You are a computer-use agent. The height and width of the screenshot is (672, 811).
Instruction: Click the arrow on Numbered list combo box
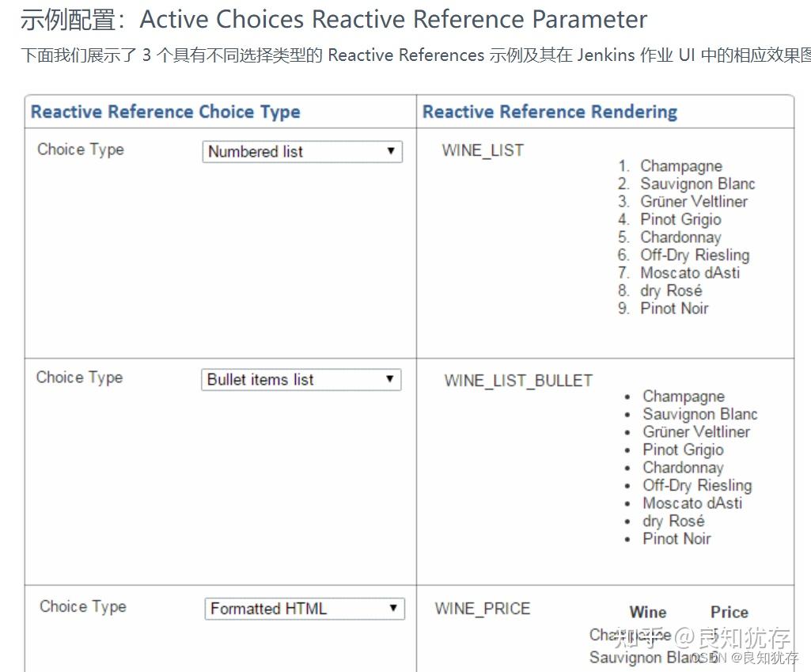[391, 151]
